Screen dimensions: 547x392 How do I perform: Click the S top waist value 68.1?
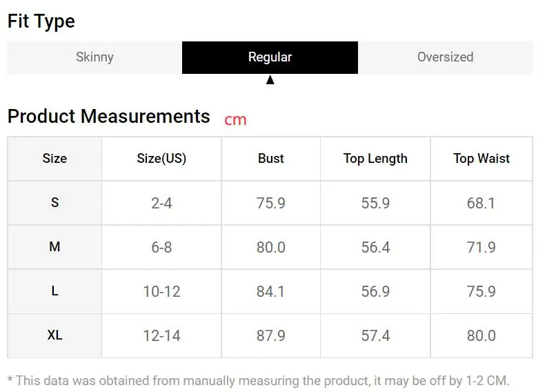pyautogui.click(x=481, y=203)
